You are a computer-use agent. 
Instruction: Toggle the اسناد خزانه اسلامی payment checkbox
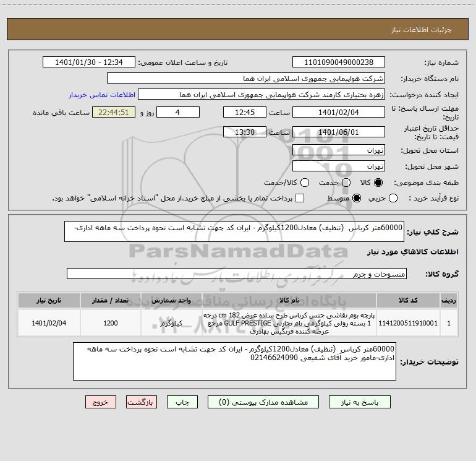pos(300,198)
